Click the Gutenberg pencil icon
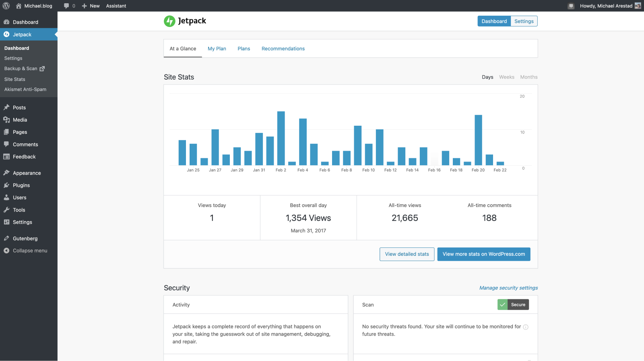Viewport: 644px width, 361px height. tap(6, 239)
